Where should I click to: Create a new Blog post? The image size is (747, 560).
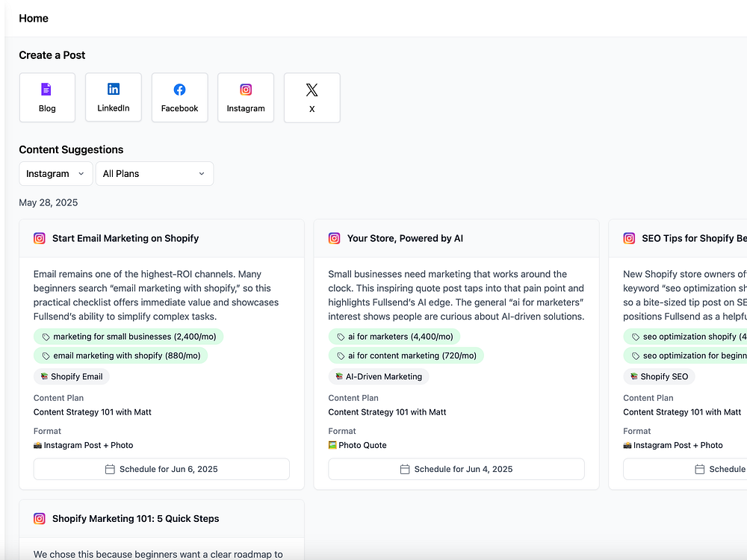47,98
